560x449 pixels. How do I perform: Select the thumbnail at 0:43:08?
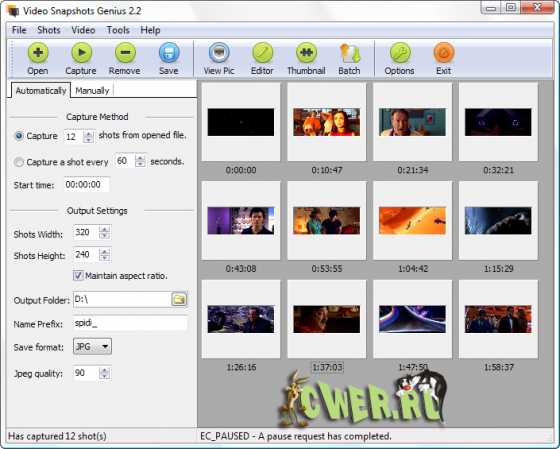pyautogui.click(x=241, y=221)
